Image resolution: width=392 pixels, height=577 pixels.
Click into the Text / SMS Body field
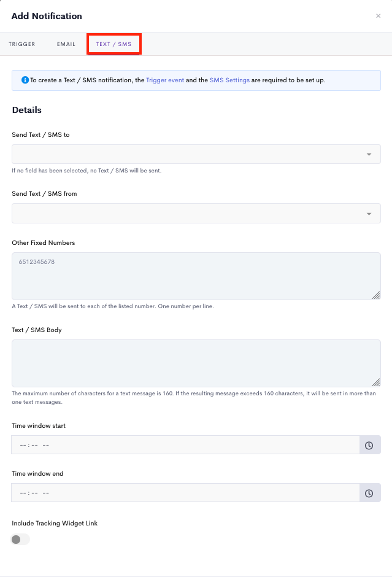(196, 363)
